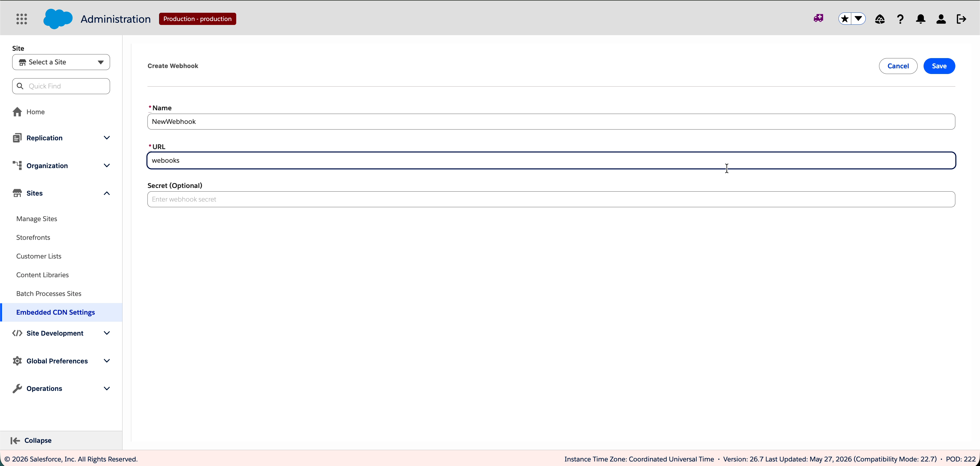Open Storefronts in sidebar

click(x=33, y=237)
